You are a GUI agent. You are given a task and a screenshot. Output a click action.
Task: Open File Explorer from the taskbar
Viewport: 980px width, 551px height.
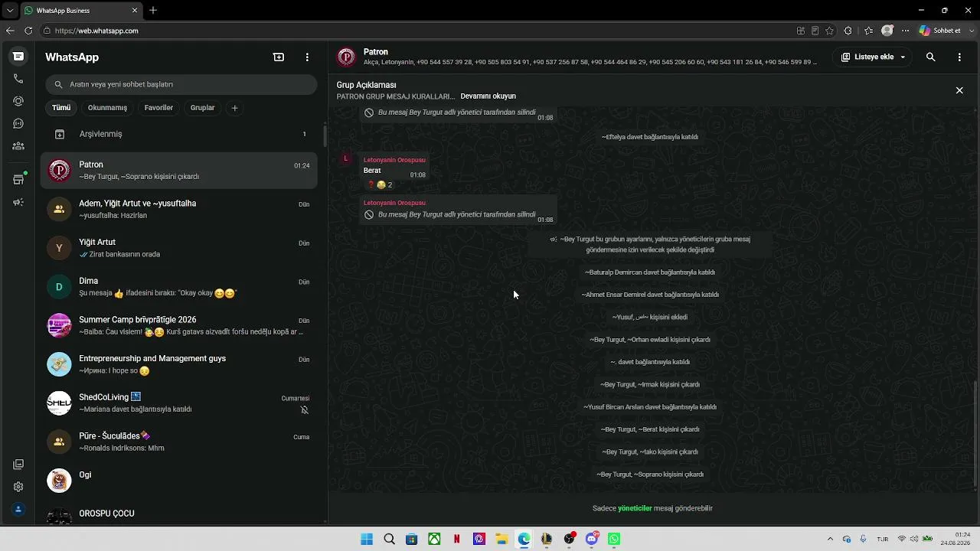(501, 539)
